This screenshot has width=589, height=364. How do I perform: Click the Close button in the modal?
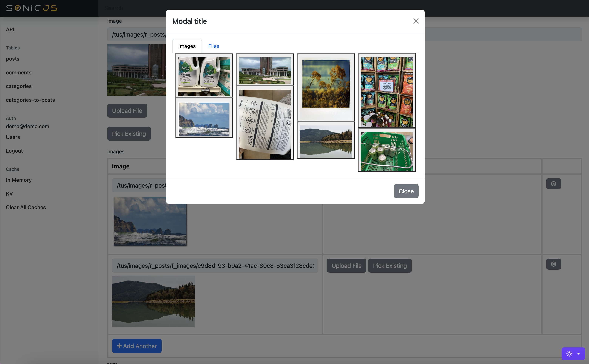coord(406,191)
